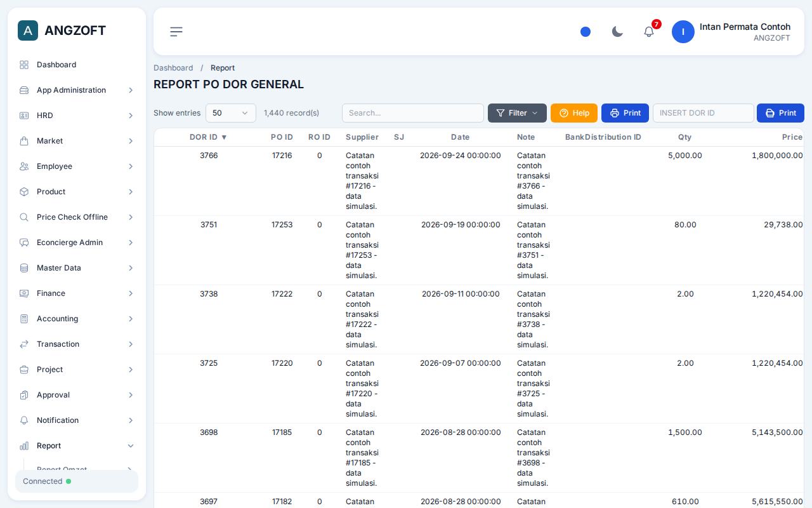Click the Employee people icon
The height and width of the screenshot is (508, 812).
tap(24, 166)
